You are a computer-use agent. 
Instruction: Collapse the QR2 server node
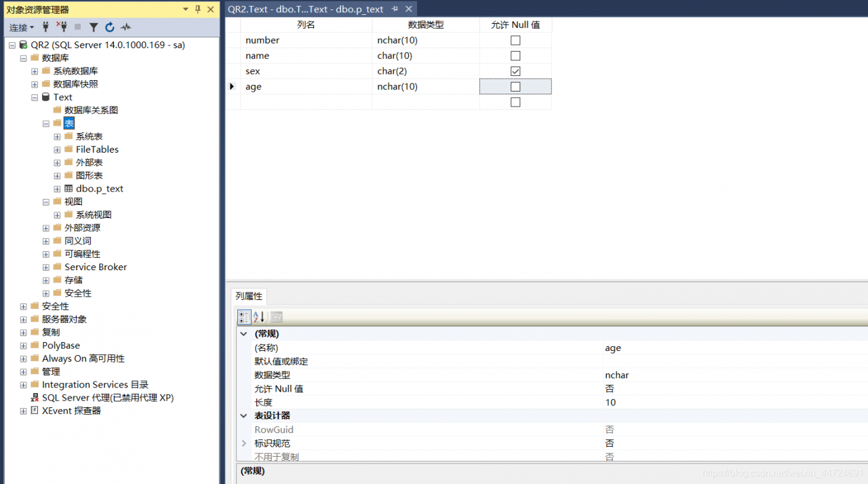[x=12, y=45]
